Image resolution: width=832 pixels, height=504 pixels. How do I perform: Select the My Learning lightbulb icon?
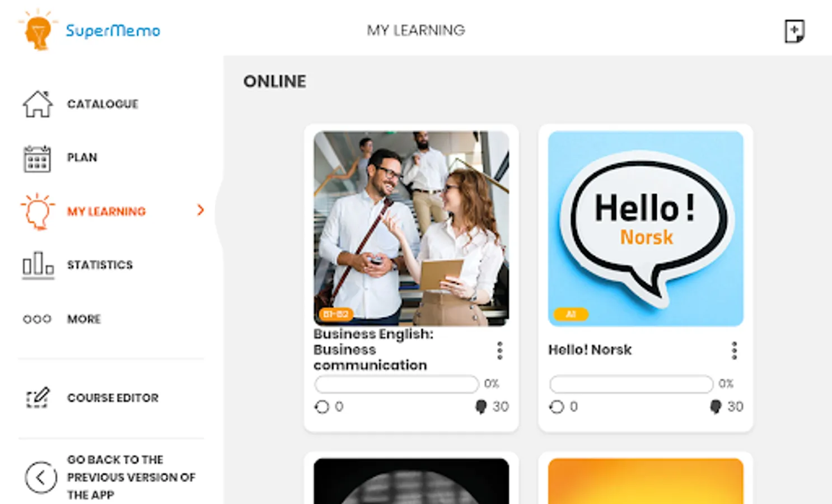(38, 211)
